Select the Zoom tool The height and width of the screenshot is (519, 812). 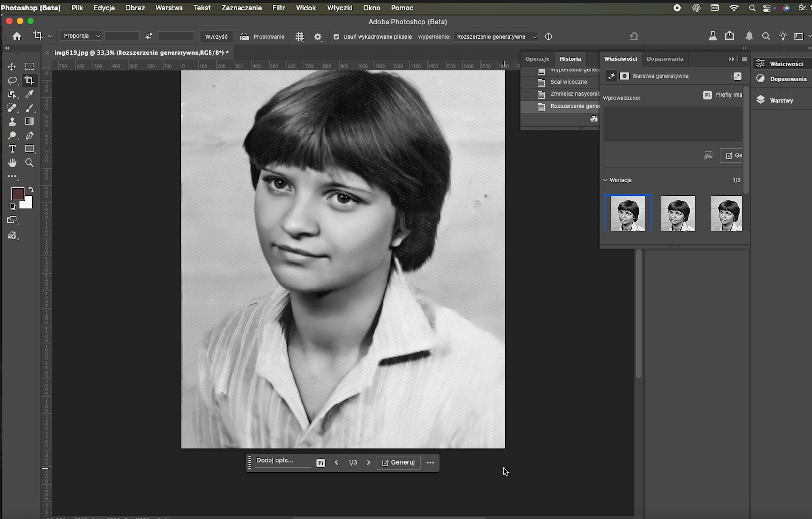(30, 163)
